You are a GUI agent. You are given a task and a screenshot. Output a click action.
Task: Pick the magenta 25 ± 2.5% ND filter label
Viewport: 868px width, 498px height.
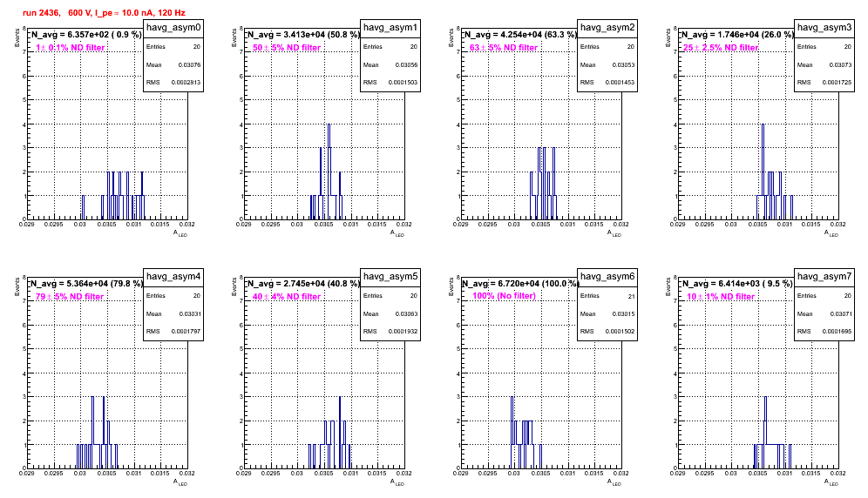coord(720,48)
